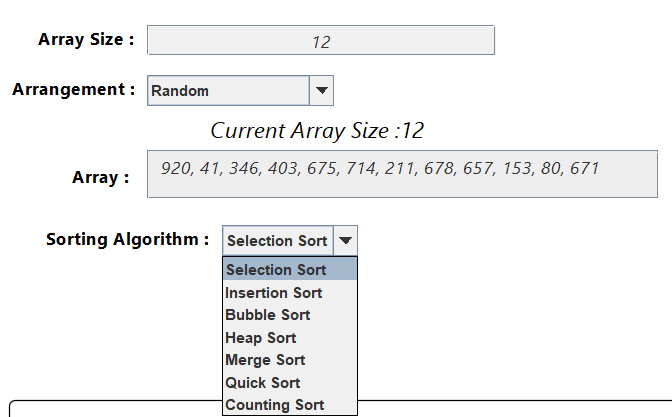The width and height of the screenshot is (672, 417).
Task: Click the Arrangement label
Action: (x=73, y=90)
